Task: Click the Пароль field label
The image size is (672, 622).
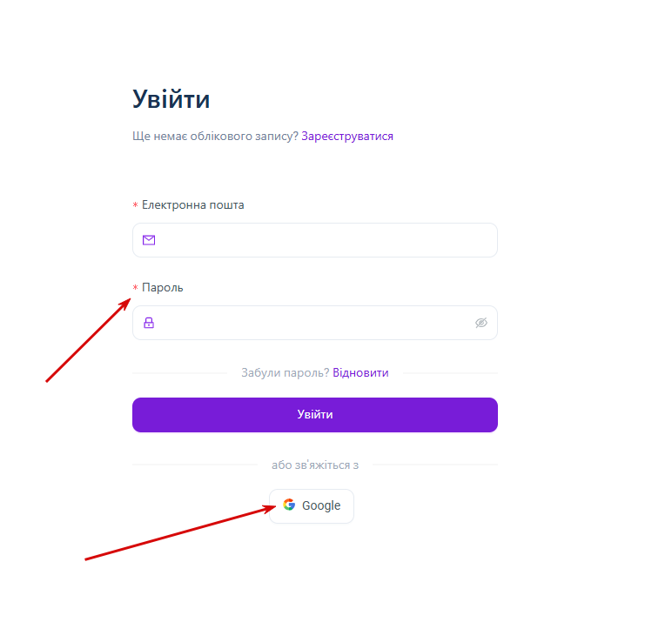Action: point(163,287)
